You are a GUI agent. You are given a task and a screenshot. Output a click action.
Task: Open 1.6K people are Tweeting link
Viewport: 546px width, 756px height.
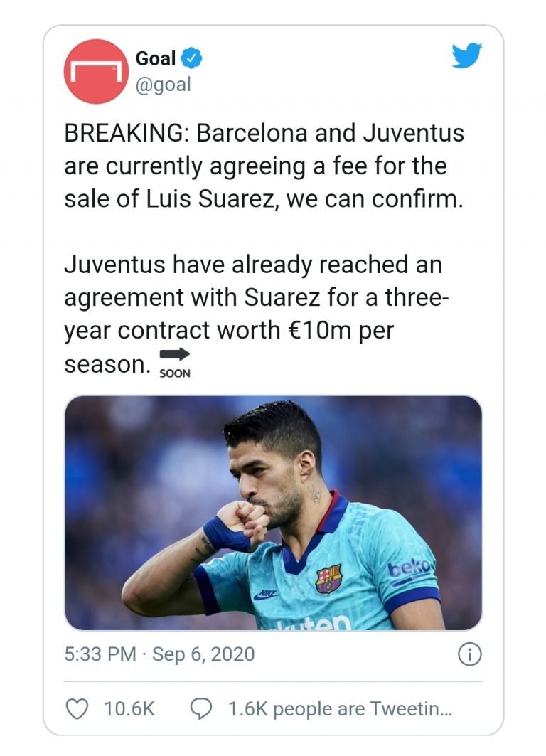pos(341,709)
